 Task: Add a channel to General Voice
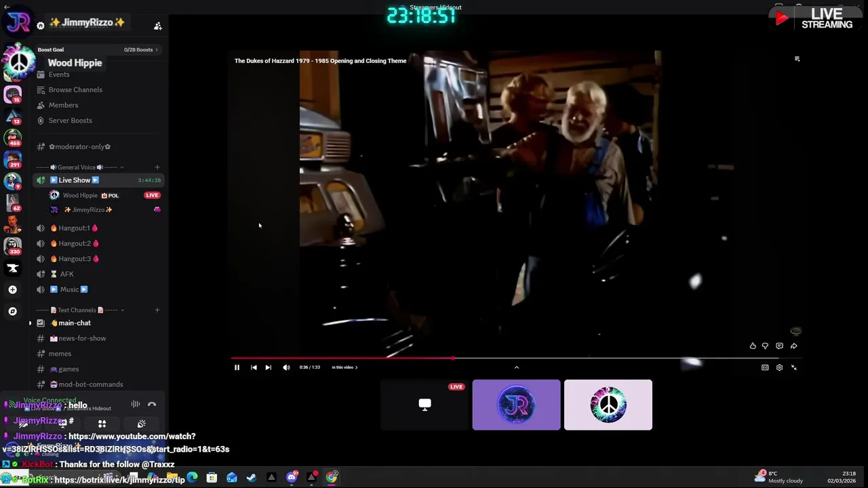(x=157, y=167)
